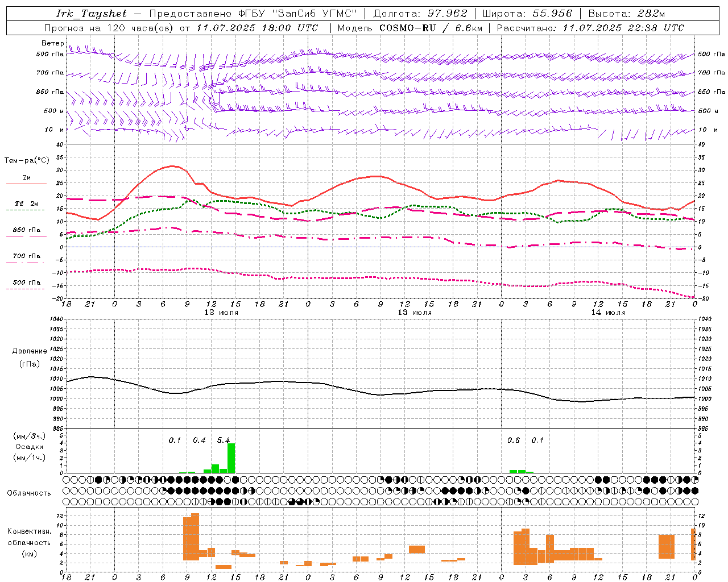Select the longitude value 97.962
Image resolution: width=728 pixels, height=582 pixels.
[448, 14]
